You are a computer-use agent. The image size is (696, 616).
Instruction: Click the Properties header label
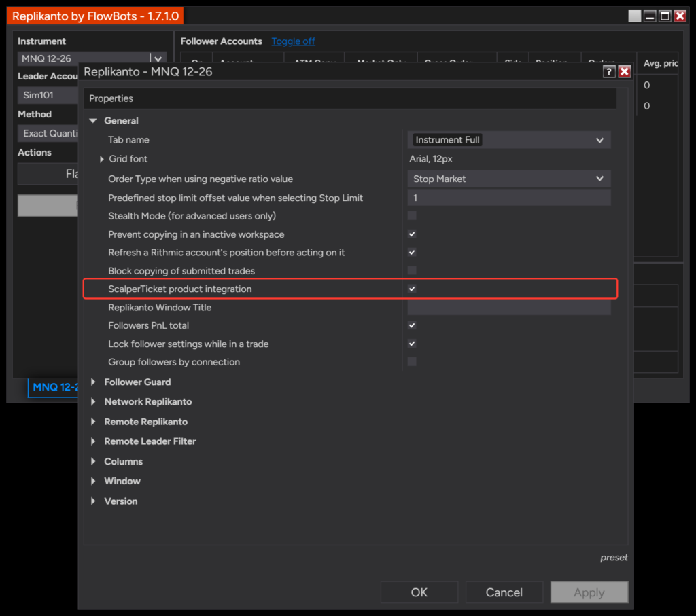[111, 98]
